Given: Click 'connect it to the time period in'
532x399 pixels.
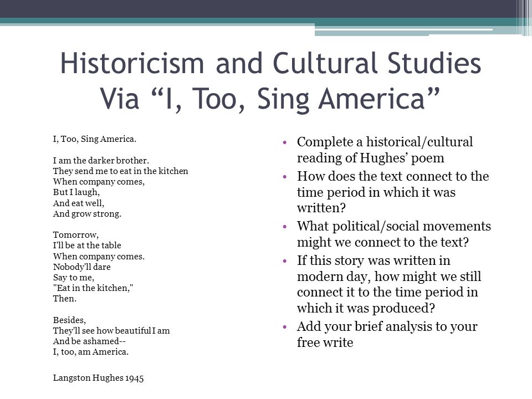Looking at the screenshot, I should (x=387, y=292).
